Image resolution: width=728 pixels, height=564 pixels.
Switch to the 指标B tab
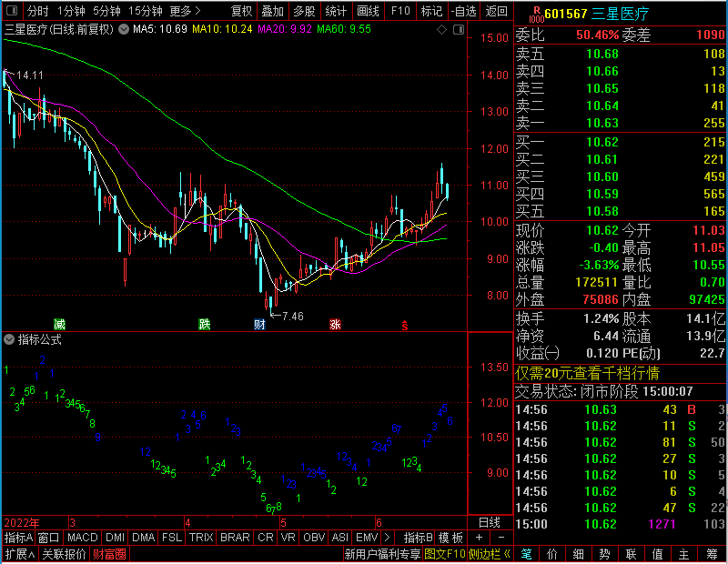[418, 538]
